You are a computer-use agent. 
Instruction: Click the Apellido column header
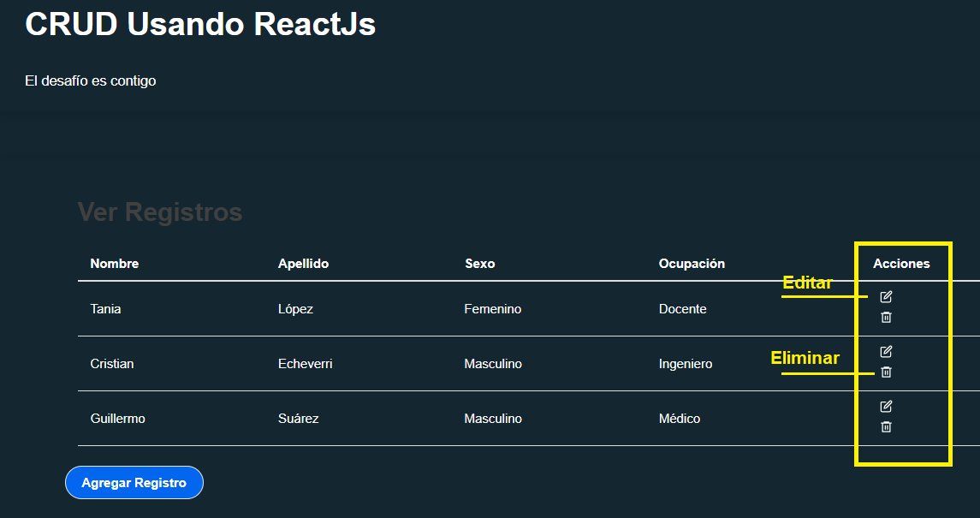(305, 264)
